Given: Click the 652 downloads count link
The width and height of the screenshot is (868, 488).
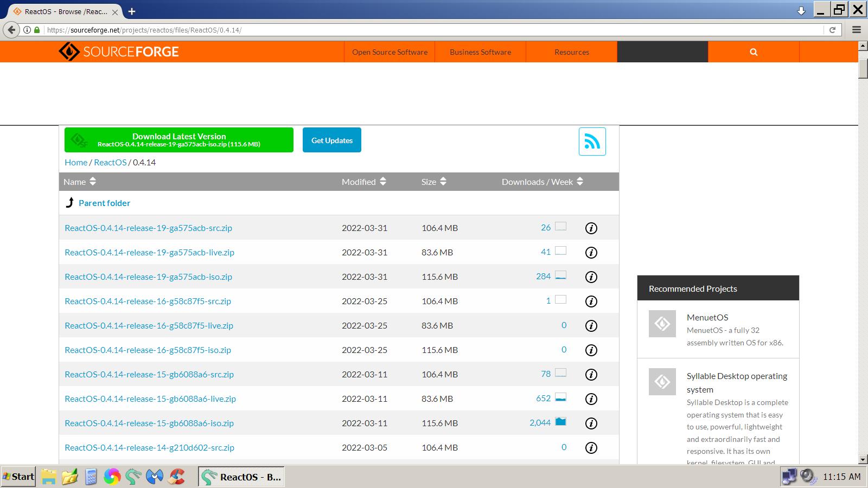Looking at the screenshot, I should tap(543, 398).
